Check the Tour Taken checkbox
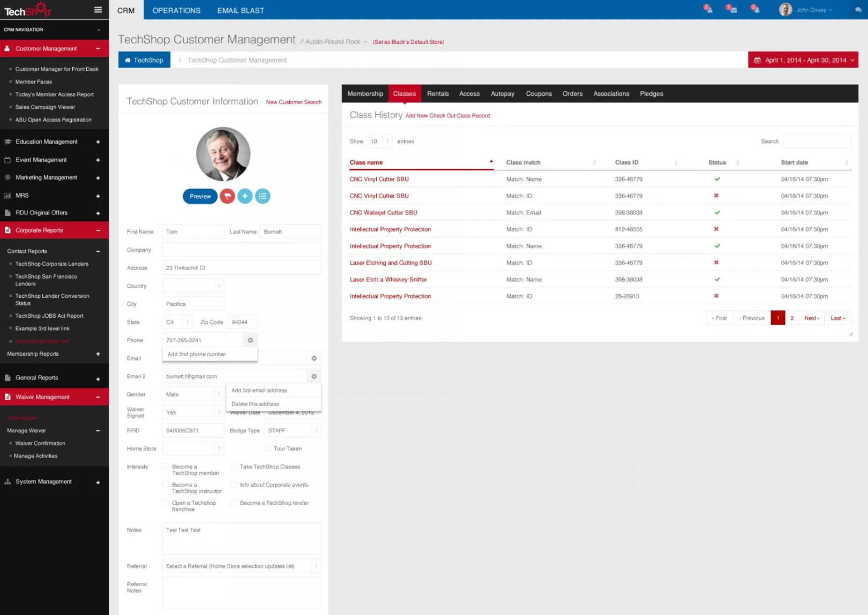This screenshot has width=868, height=615. (x=267, y=448)
